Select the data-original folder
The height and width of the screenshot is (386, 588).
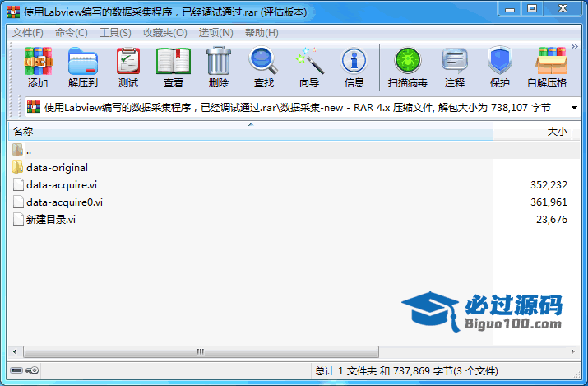[x=57, y=167]
